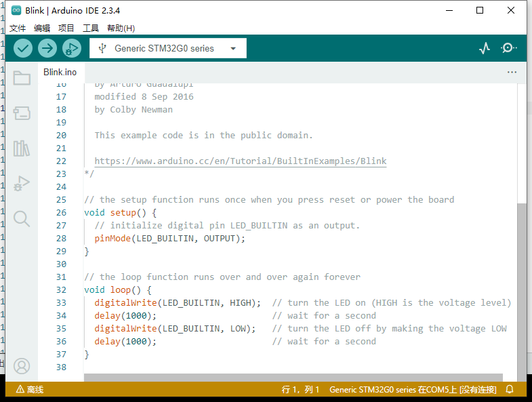Click on 'void loop() {' line

point(118,290)
